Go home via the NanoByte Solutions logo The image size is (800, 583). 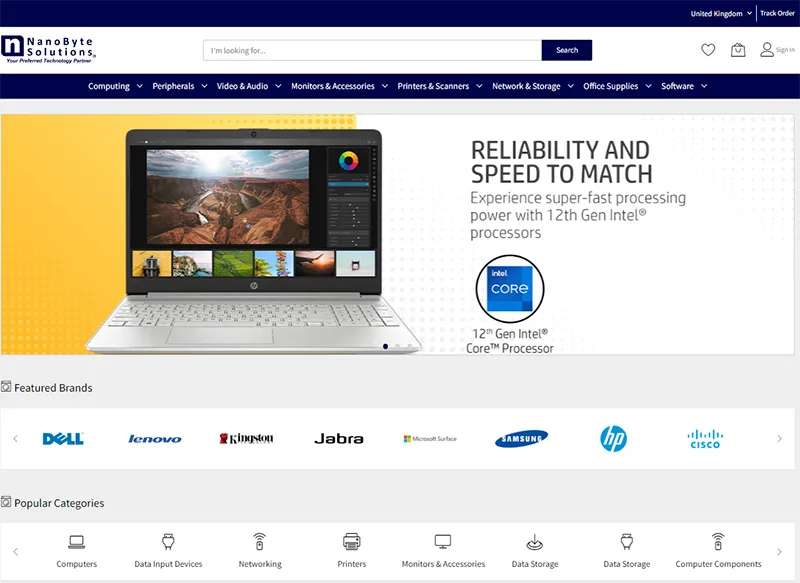pyautogui.click(x=48, y=49)
